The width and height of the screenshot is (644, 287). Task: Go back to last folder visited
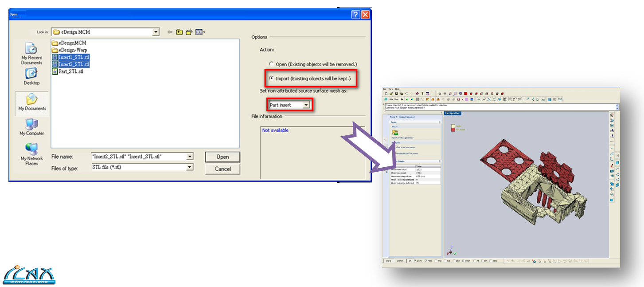[x=169, y=32]
